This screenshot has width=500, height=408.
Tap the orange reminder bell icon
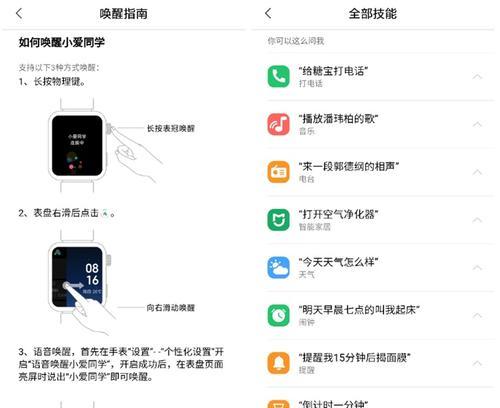tap(278, 363)
